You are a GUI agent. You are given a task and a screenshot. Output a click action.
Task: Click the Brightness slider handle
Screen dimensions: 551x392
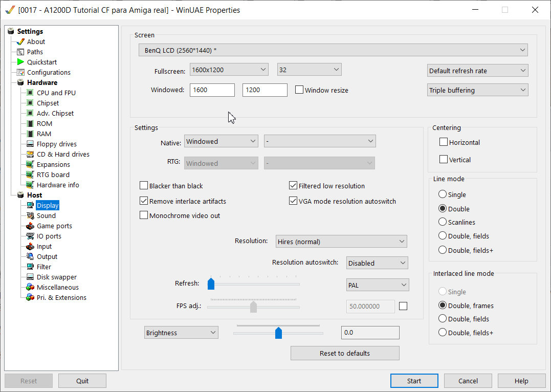click(x=278, y=333)
